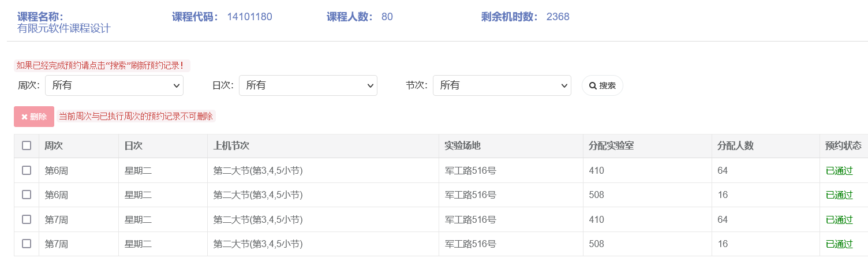
Task: Tick the checkbox for 第7周 lab 410
Action: [x=27, y=219]
